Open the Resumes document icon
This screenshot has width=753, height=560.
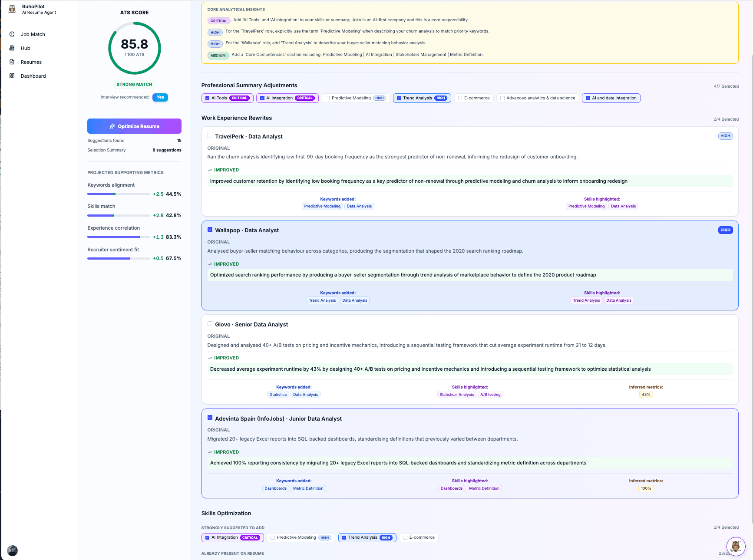click(x=12, y=62)
